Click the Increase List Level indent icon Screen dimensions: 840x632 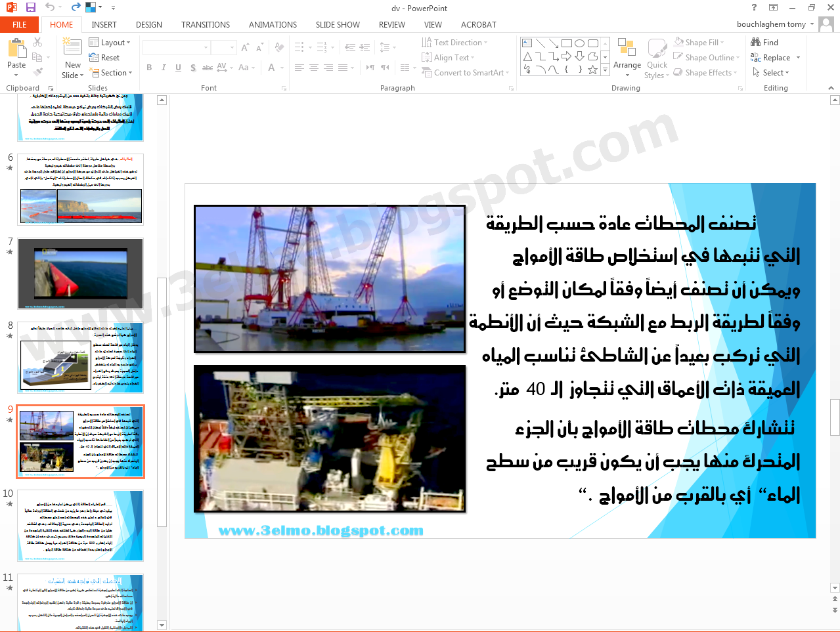pyautogui.click(x=365, y=47)
